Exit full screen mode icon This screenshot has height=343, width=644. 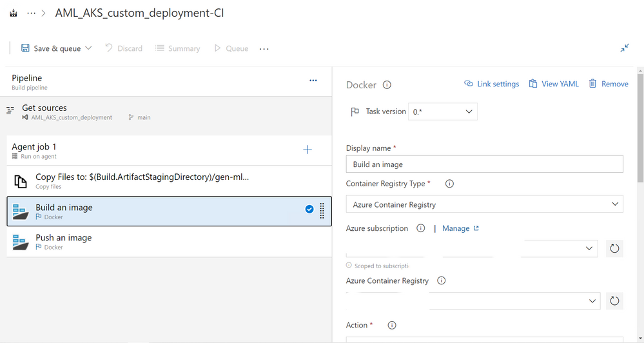tap(624, 48)
